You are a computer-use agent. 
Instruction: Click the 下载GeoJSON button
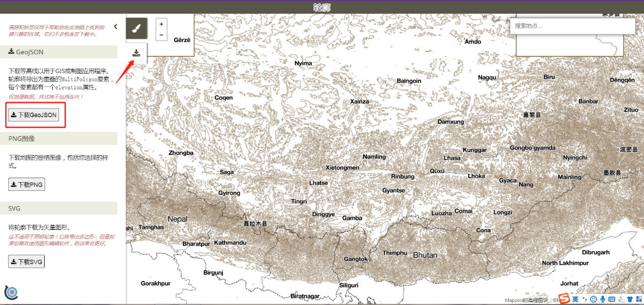(x=34, y=115)
